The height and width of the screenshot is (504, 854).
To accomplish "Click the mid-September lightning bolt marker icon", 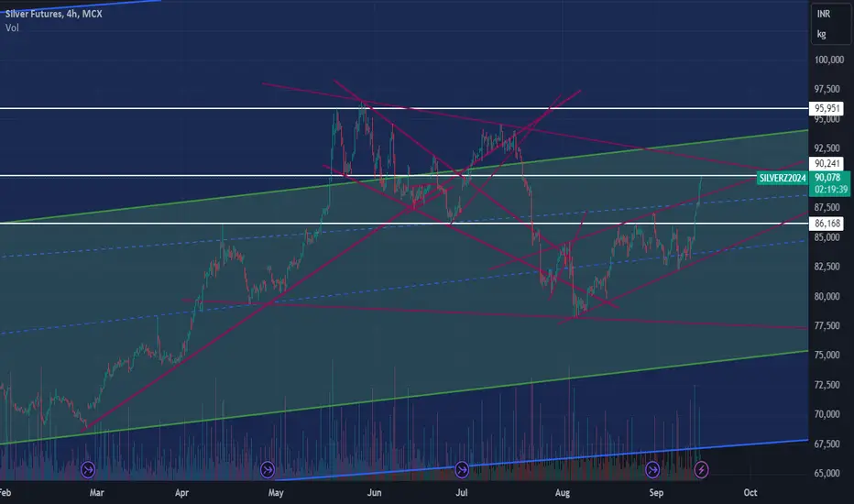I will coord(702,469).
